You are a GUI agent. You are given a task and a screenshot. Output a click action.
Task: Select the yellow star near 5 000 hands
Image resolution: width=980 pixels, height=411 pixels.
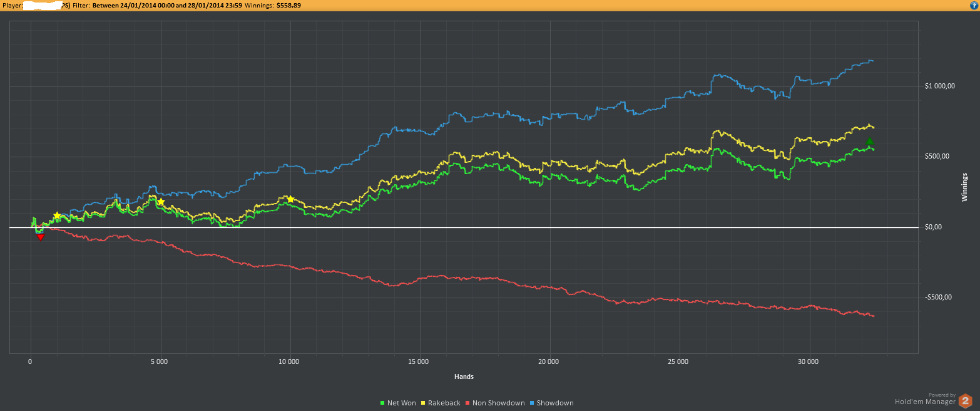pyautogui.click(x=161, y=202)
